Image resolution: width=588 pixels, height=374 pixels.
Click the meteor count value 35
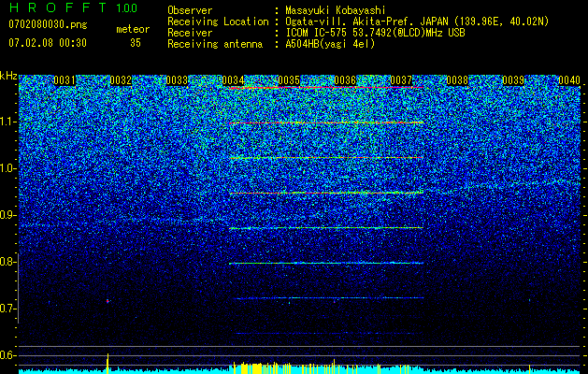pos(136,43)
